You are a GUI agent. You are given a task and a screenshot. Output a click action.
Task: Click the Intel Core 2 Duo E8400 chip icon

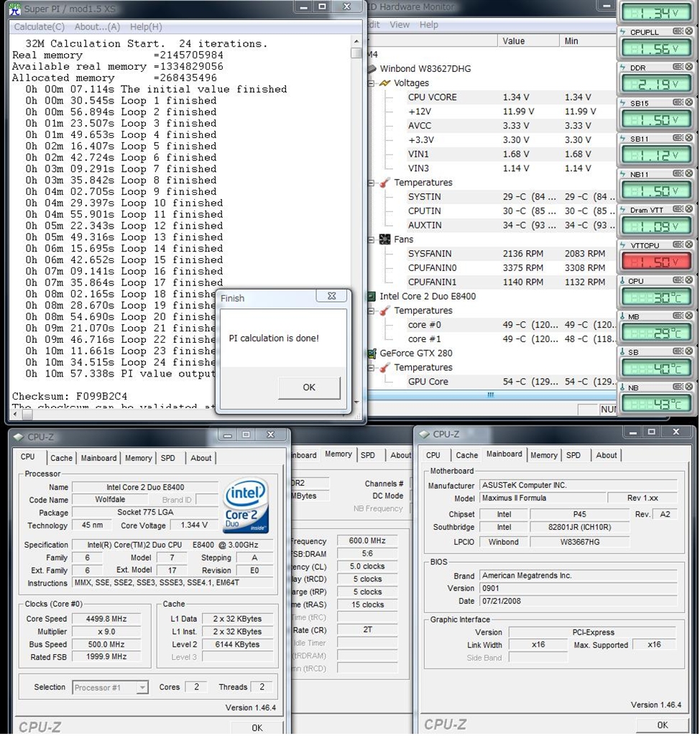tap(372, 296)
